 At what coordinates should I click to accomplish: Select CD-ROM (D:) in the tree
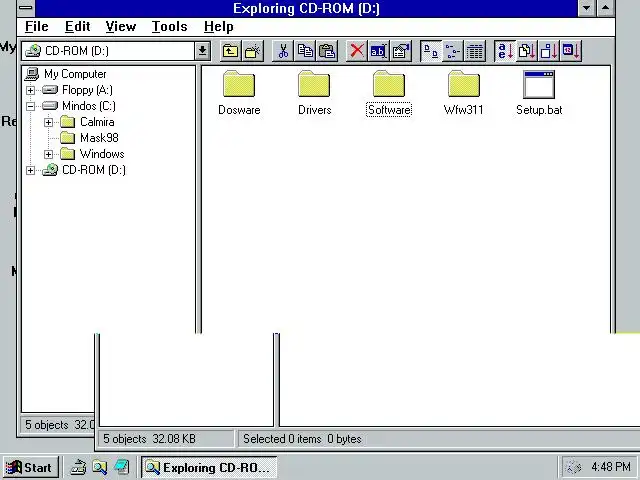click(x=94, y=170)
